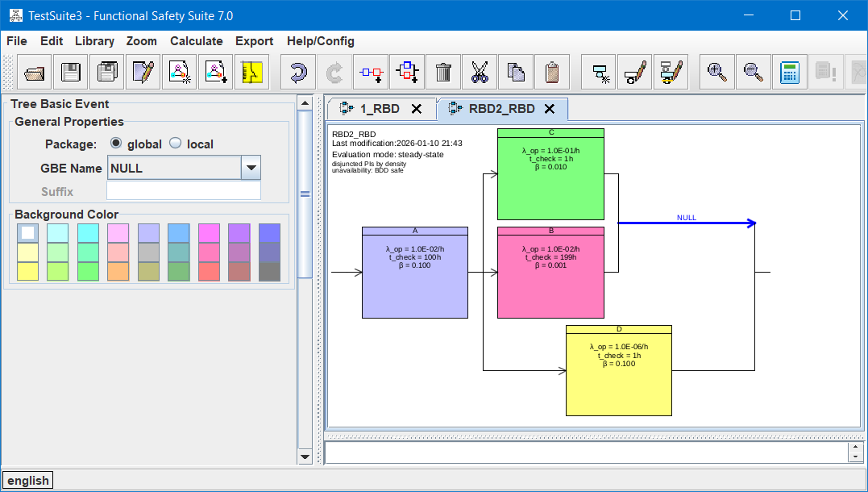
Task: Select the scissors cut icon
Action: tap(480, 73)
